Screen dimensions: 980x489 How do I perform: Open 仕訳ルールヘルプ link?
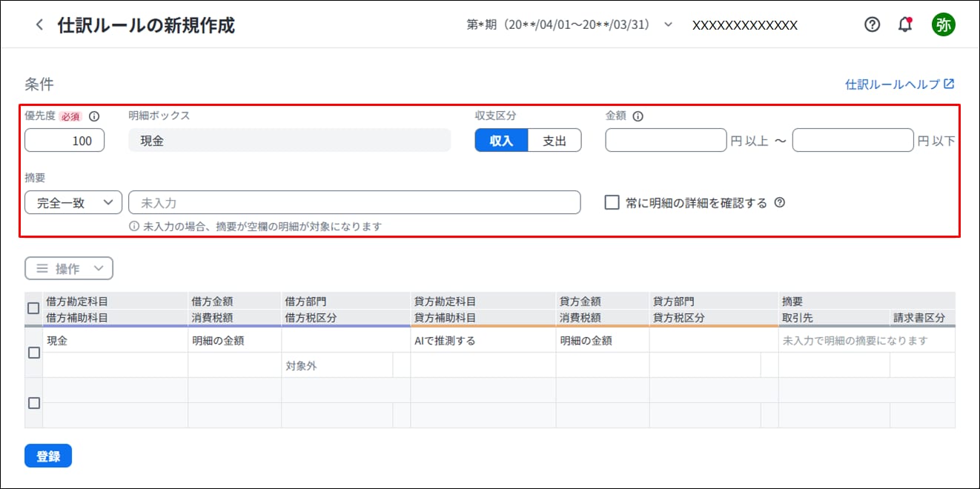pyautogui.click(x=899, y=84)
